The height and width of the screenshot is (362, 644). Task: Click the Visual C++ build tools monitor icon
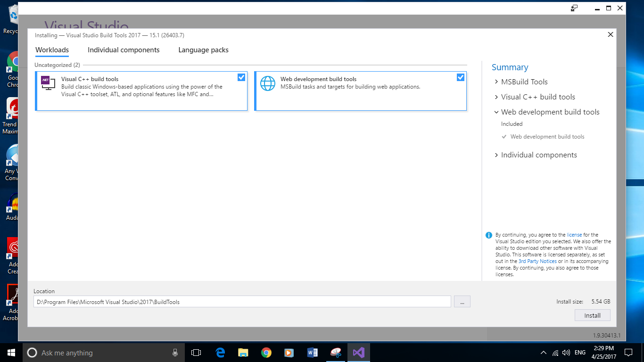[x=48, y=82]
